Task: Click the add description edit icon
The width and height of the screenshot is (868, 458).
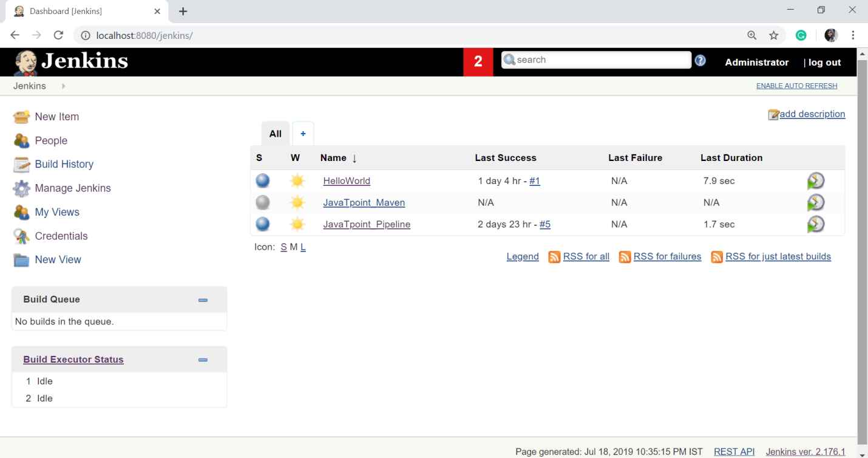Action: 773,115
